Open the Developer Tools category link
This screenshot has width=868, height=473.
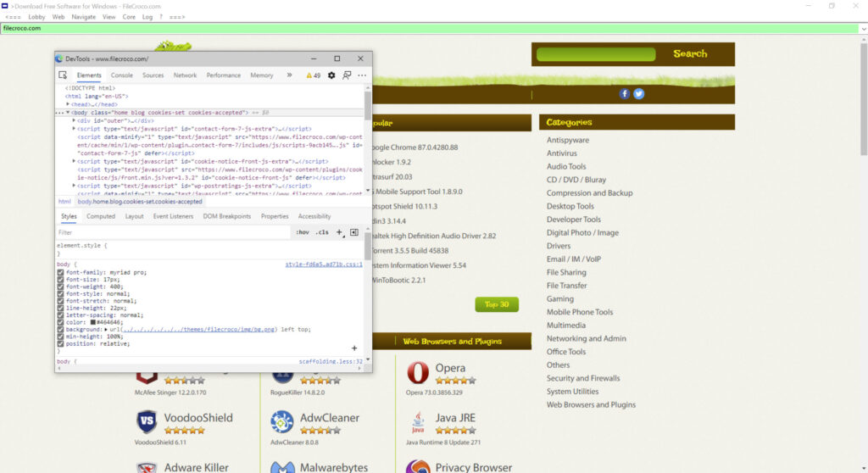[x=574, y=220]
